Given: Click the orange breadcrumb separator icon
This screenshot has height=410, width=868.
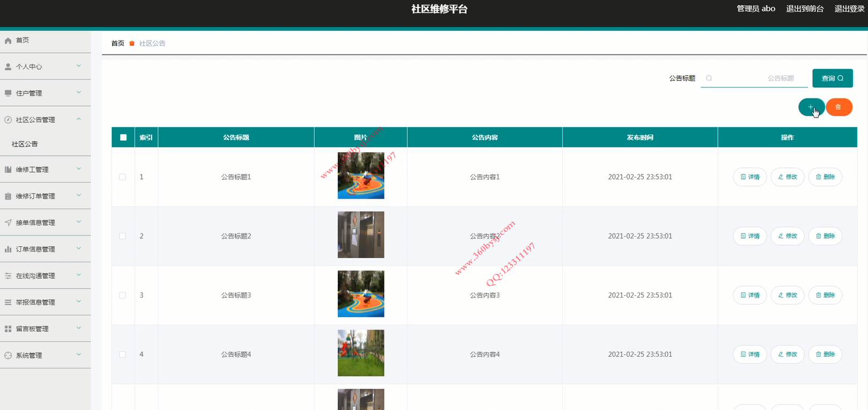Looking at the screenshot, I should click(132, 43).
